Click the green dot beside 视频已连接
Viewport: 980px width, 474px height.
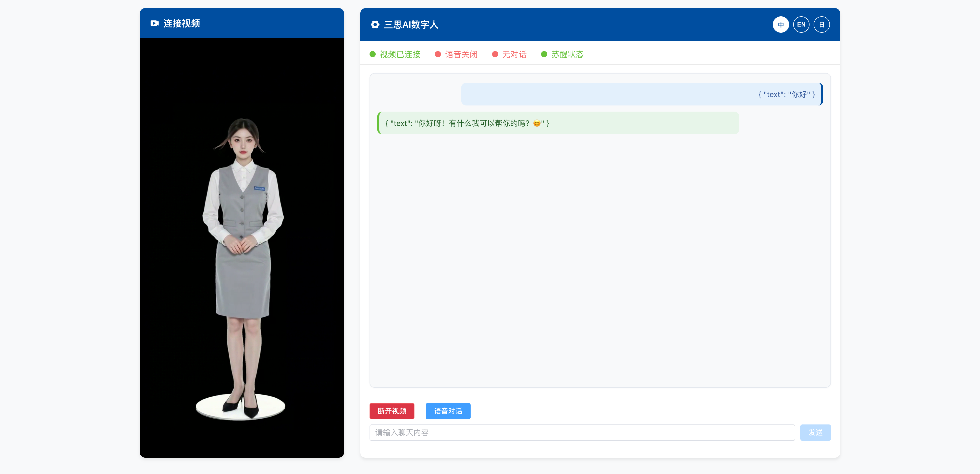click(x=372, y=54)
